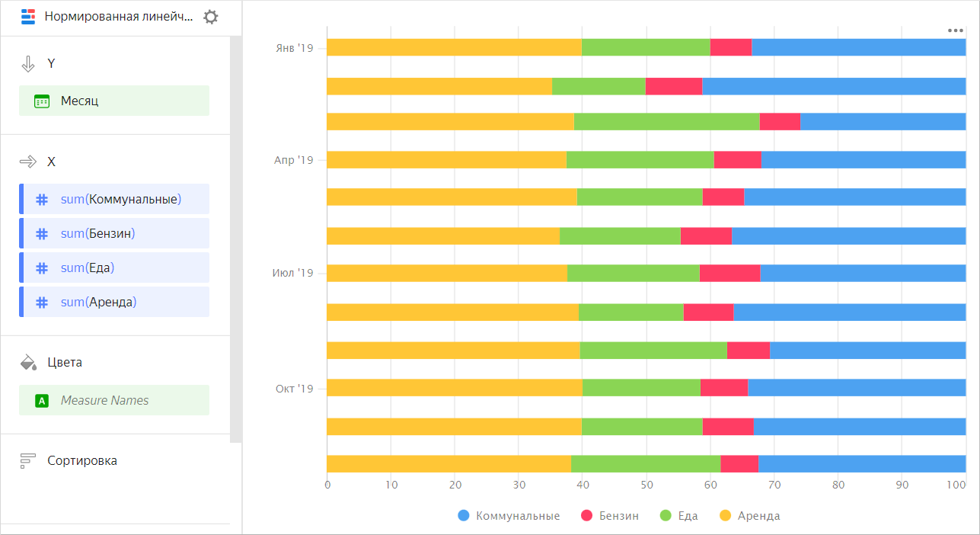Click the paint bucket icon beside Цвета

tap(28, 362)
